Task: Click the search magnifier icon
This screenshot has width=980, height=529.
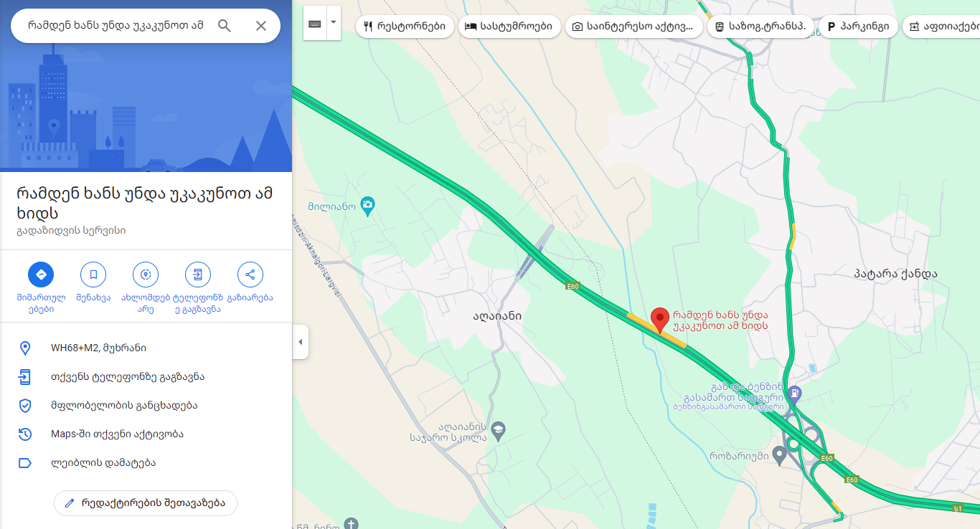Action: (x=225, y=26)
